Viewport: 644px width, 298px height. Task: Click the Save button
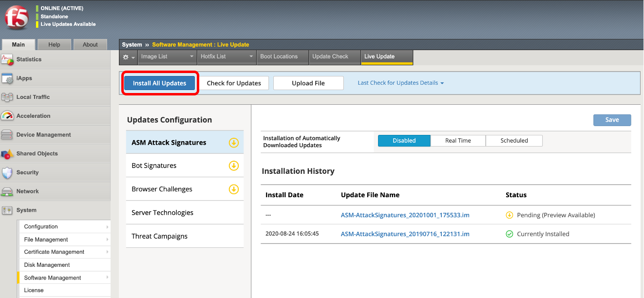612,120
